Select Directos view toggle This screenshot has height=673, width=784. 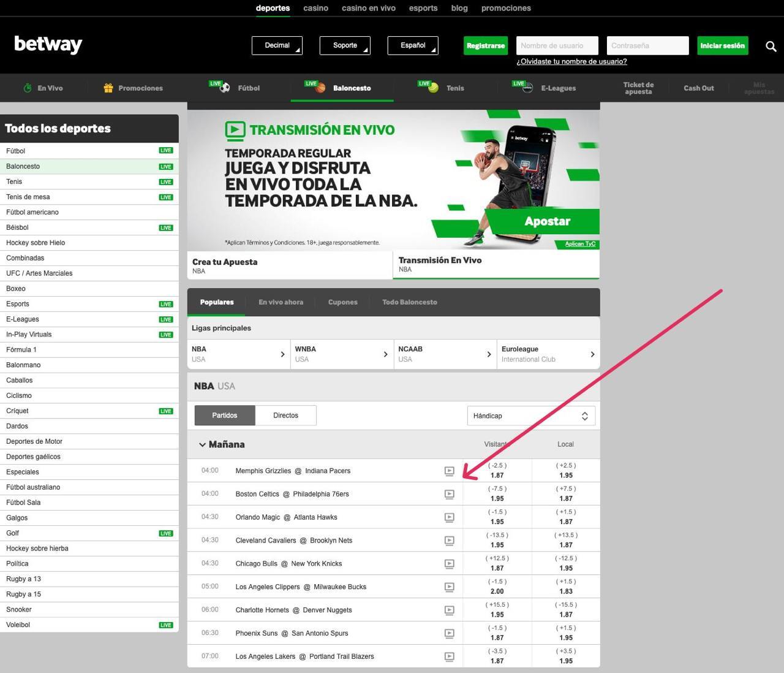click(x=285, y=416)
